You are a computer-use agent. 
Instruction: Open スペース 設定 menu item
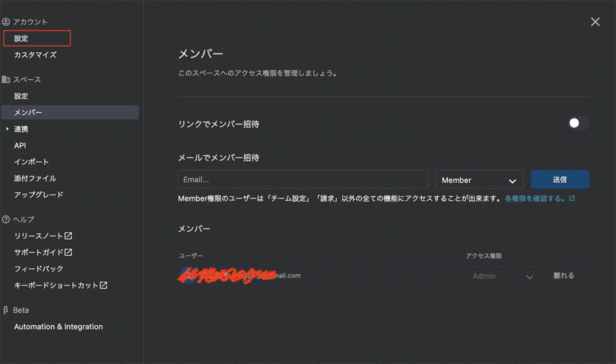coord(22,96)
